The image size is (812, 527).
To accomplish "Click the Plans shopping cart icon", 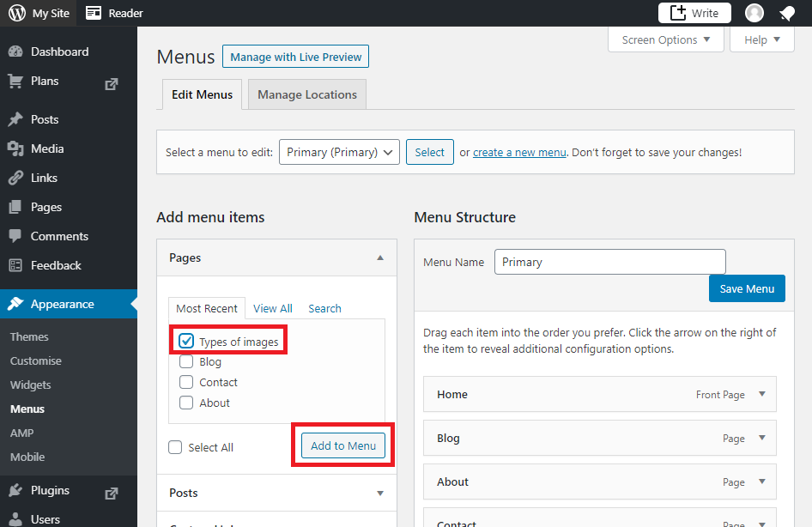I will (15, 82).
